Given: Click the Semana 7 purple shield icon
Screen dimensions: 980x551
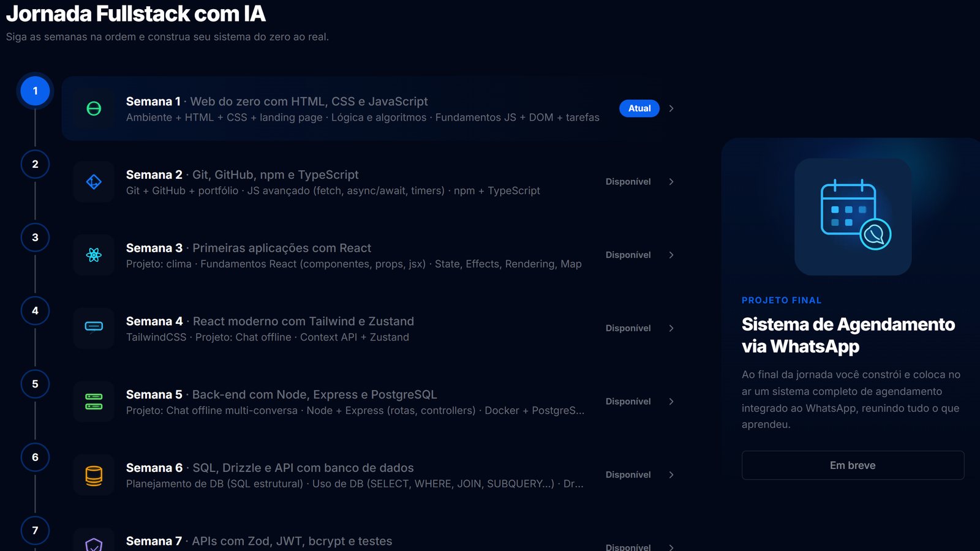Looking at the screenshot, I should (94, 544).
